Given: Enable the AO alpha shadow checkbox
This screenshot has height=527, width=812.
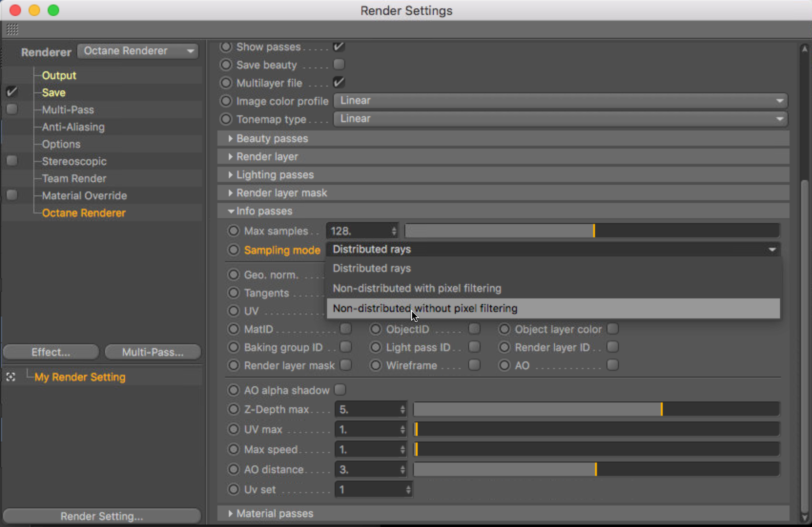Looking at the screenshot, I should 340,390.
